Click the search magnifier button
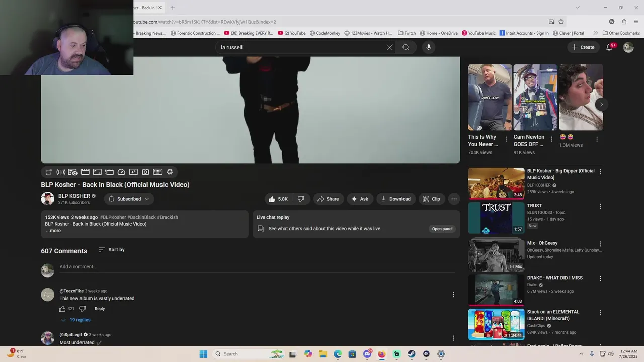The height and width of the screenshot is (362, 644). coord(406,47)
